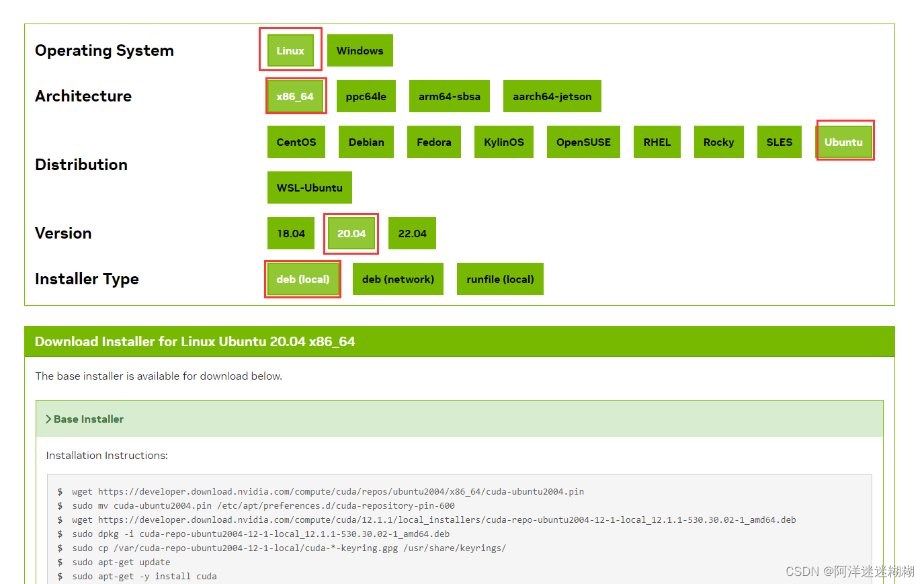Screen dimensions: 924x584
Task: Click the wget local_installers deb command
Action: coord(434,519)
